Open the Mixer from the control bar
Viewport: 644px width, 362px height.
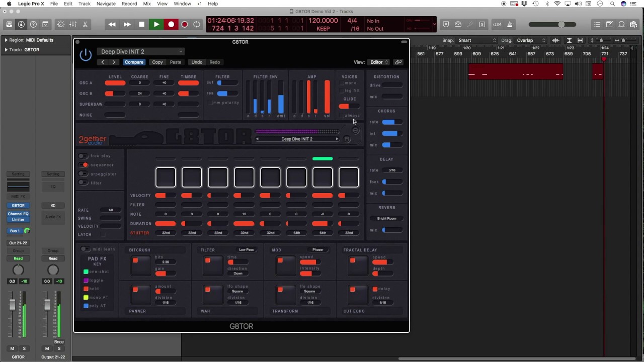(73, 24)
